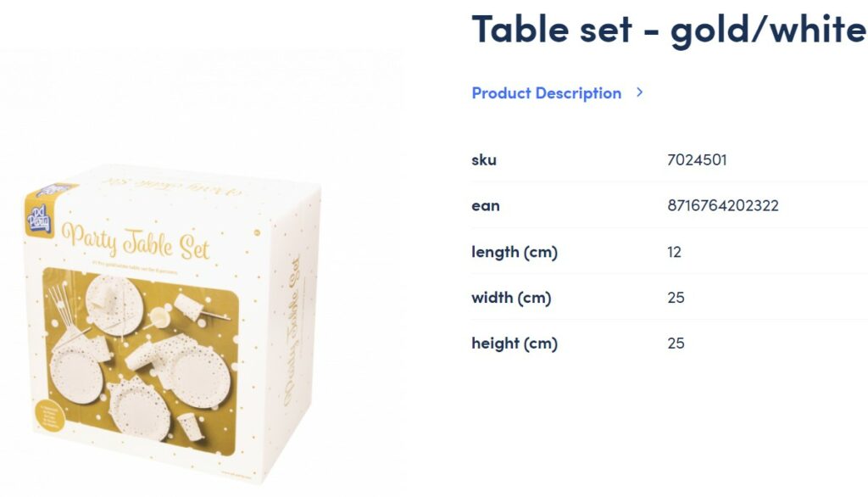
Task: Click the gold Party Table Set script text on box front
Action: click(136, 242)
